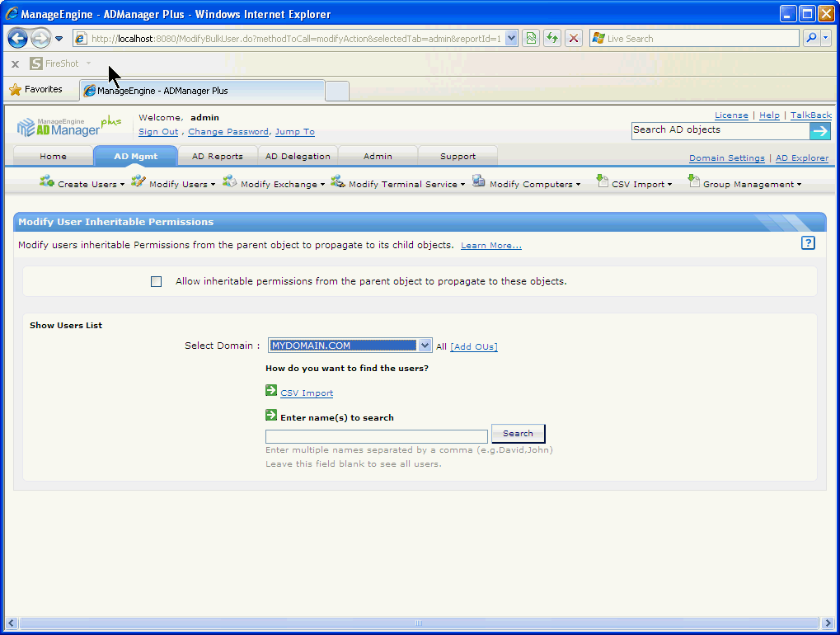Click the Change Password link
This screenshot has height=635, width=840.
(x=228, y=132)
